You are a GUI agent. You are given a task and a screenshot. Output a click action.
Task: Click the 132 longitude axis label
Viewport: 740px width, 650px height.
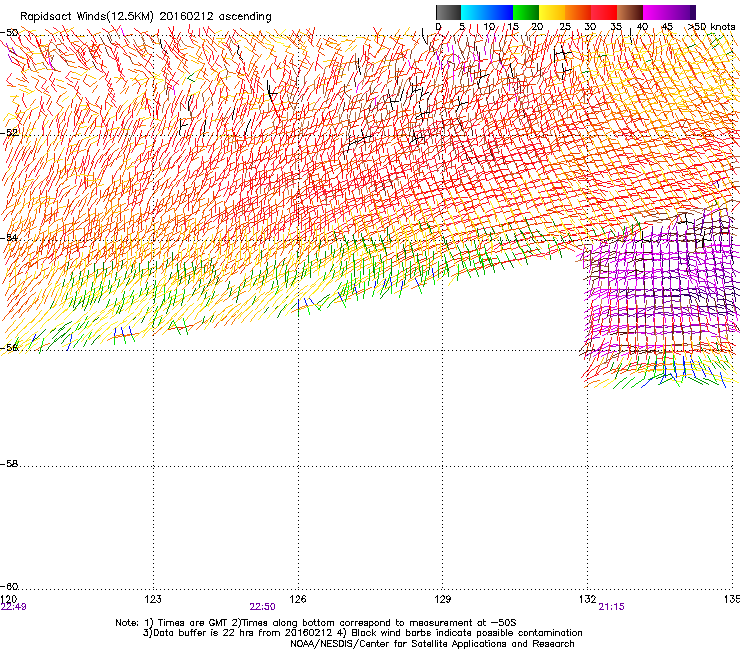click(588, 599)
